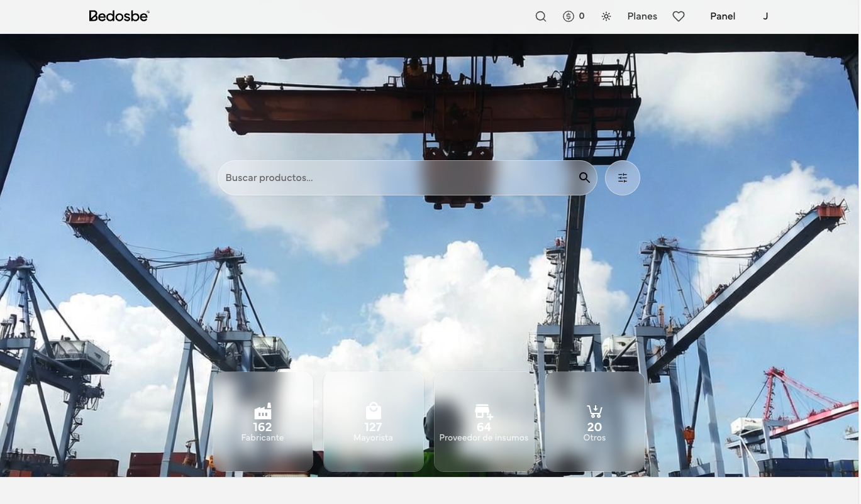
Task: Open the J user avatar menu
Action: (x=765, y=16)
